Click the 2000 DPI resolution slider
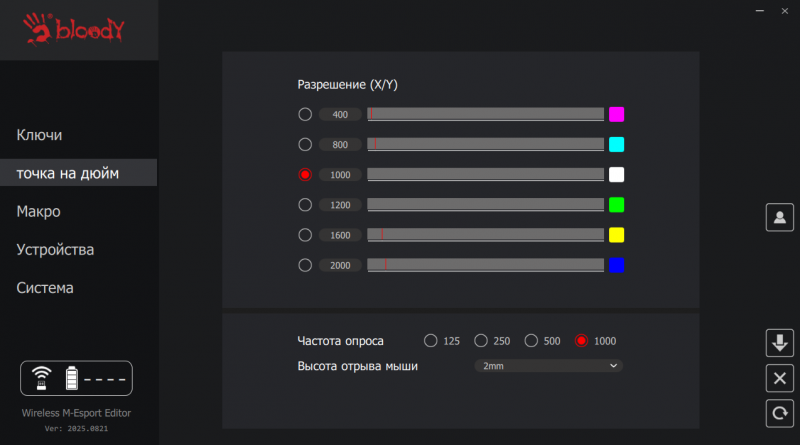The image size is (800, 445). click(486, 265)
